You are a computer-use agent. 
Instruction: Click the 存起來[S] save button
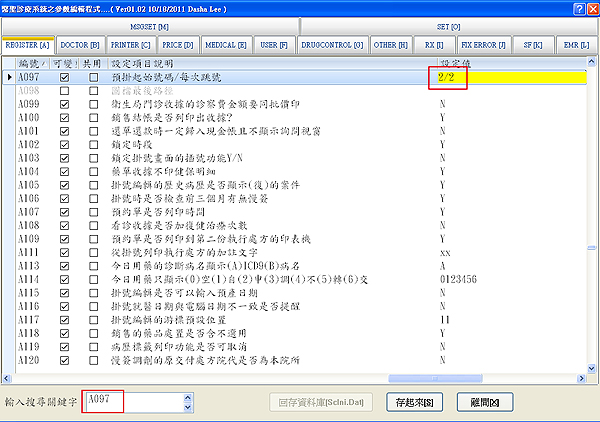(x=414, y=402)
